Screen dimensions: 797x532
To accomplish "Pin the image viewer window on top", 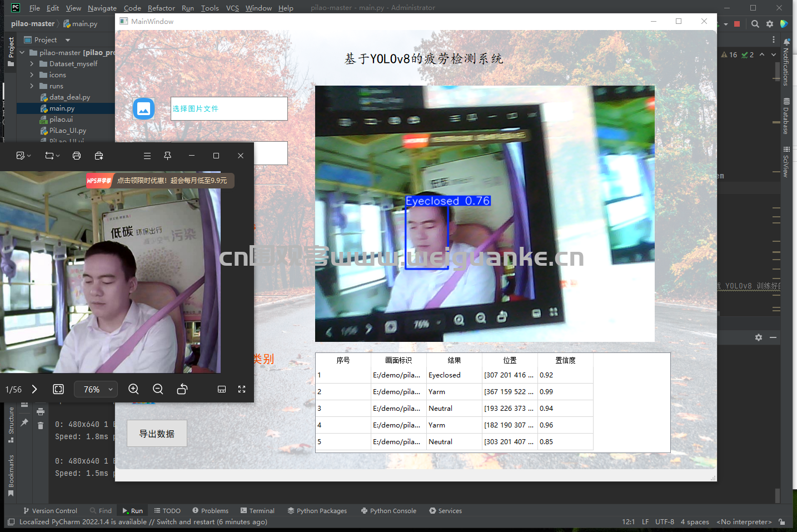I will coord(167,156).
